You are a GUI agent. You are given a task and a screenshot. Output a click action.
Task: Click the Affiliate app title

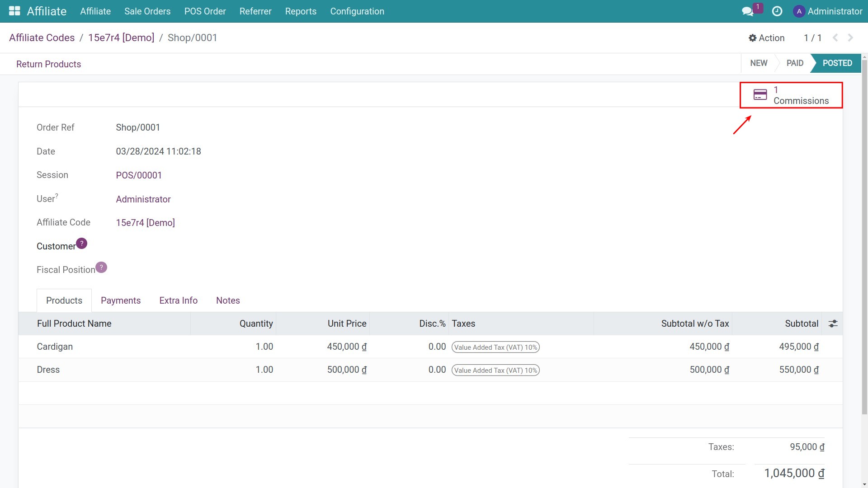(47, 11)
